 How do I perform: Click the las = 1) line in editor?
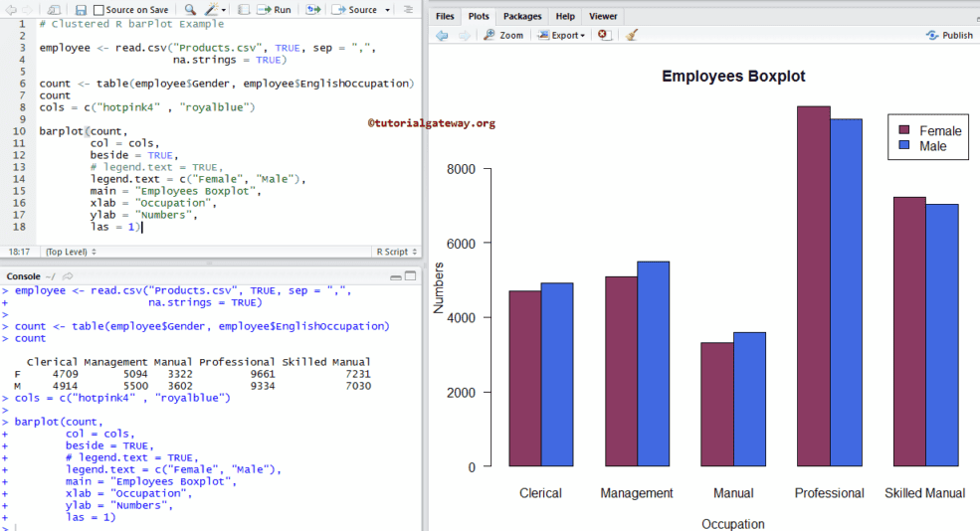click(x=116, y=227)
